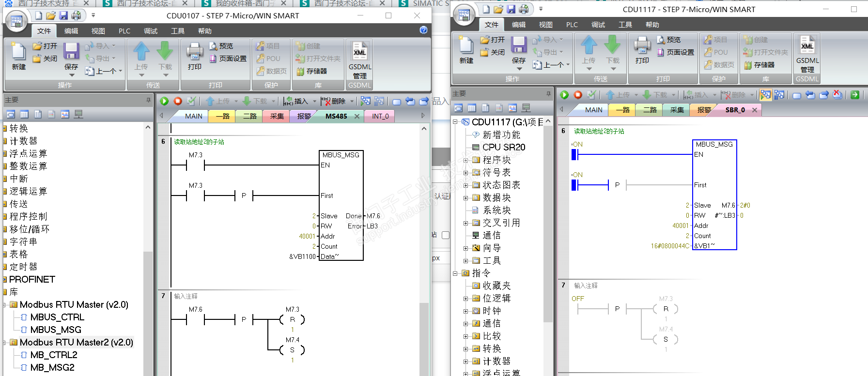
Task: Expand 状态图表 node in CDU1117 tree
Action: click(x=466, y=185)
